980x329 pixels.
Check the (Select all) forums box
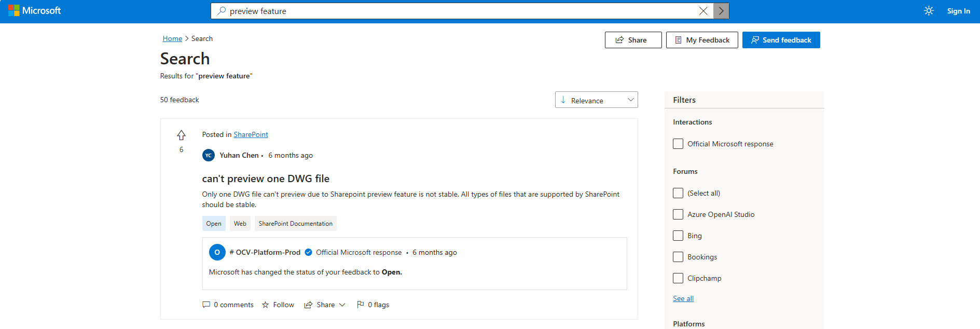point(678,193)
